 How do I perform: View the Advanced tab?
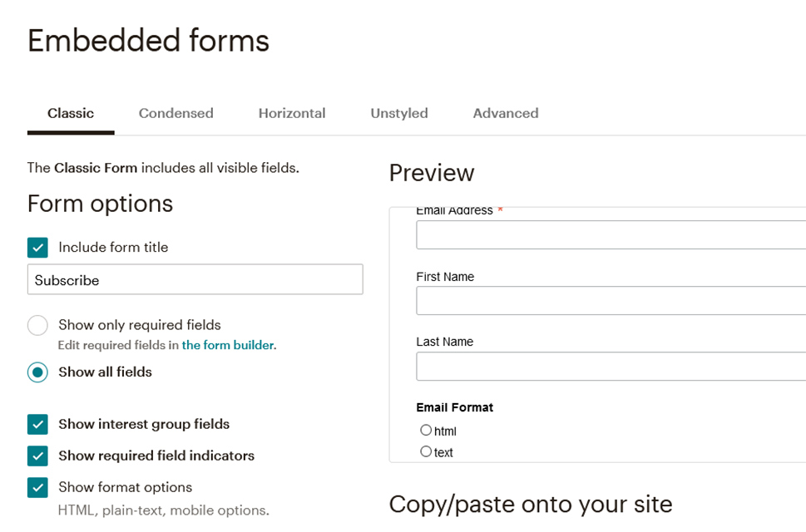(x=505, y=113)
